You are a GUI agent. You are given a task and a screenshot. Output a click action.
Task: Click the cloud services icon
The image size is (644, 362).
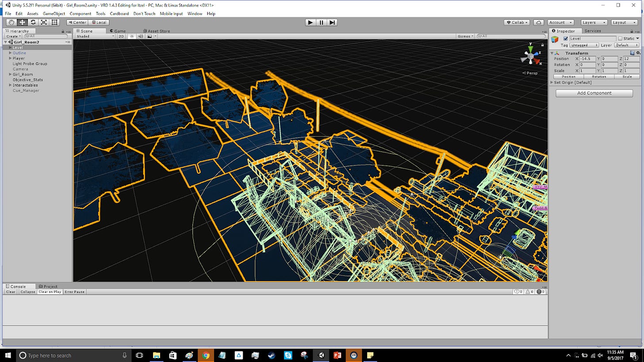point(538,23)
